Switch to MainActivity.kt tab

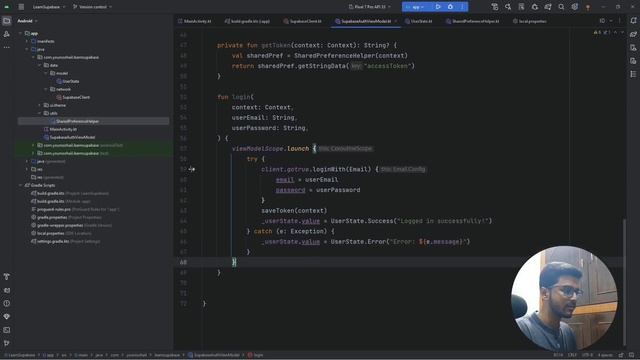pyautogui.click(x=194, y=21)
